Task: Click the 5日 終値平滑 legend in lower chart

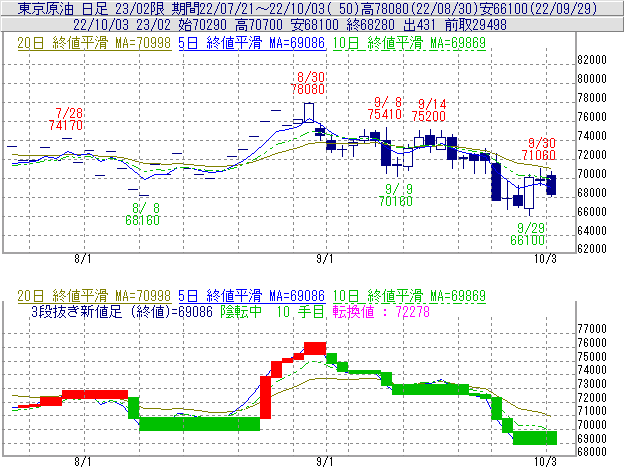Action: [252, 296]
